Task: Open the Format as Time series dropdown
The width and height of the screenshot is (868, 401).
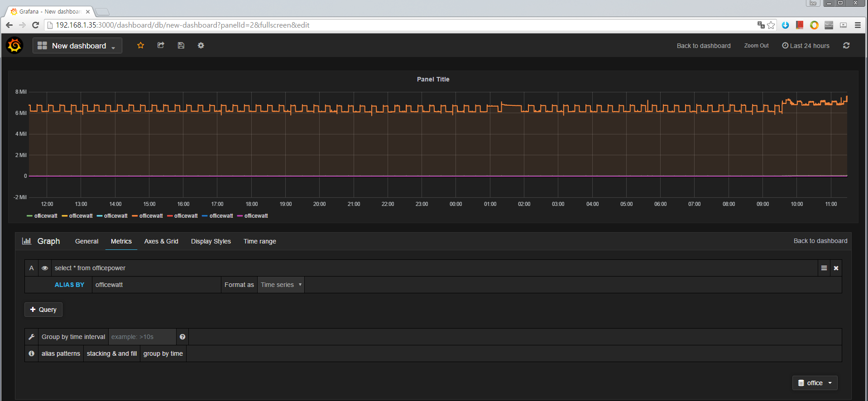Action: tap(281, 285)
